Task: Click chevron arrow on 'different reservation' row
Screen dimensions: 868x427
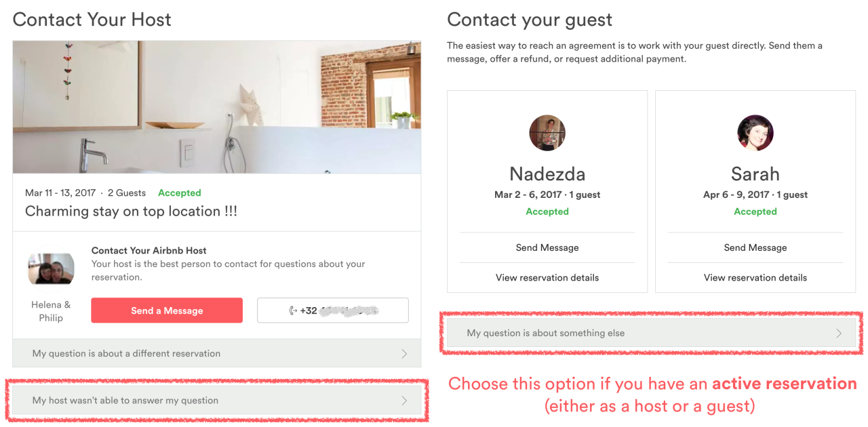Action: (404, 354)
